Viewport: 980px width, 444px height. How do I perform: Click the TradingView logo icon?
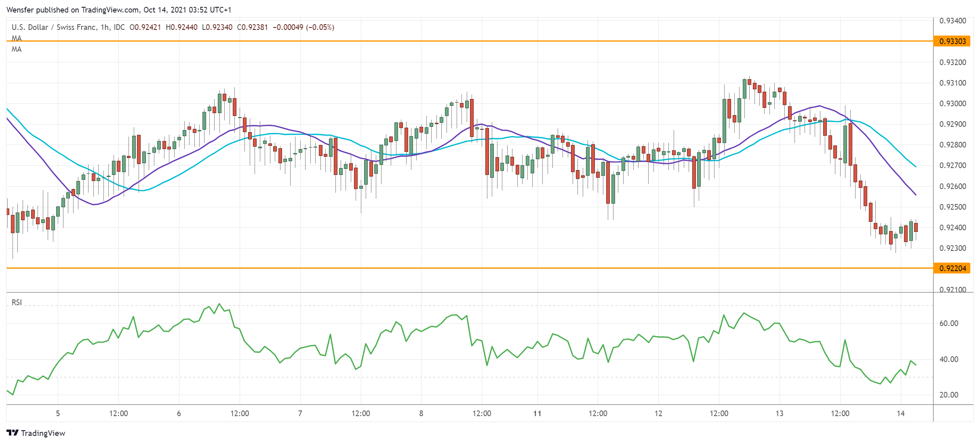click(x=13, y=433)
